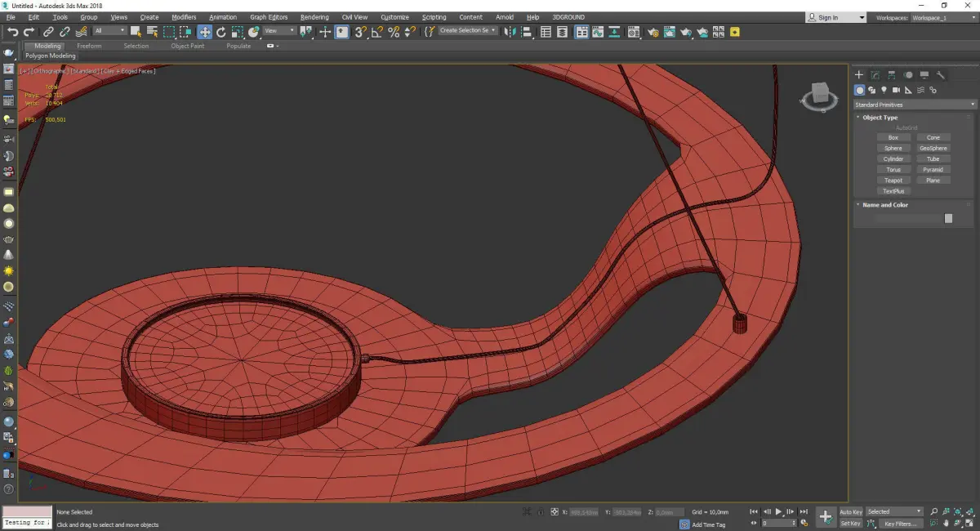Click the Rotate tool icon

tap(220, 32)
